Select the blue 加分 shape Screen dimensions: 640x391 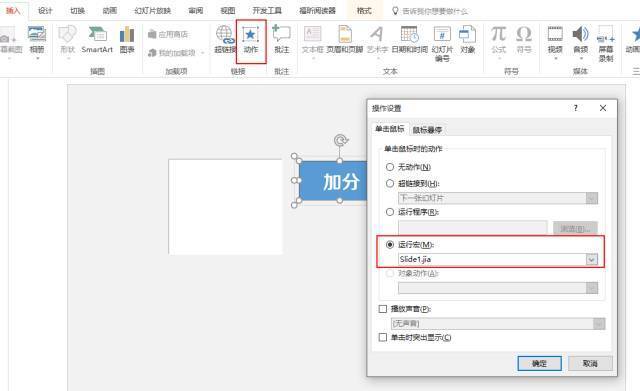point(333,181)
